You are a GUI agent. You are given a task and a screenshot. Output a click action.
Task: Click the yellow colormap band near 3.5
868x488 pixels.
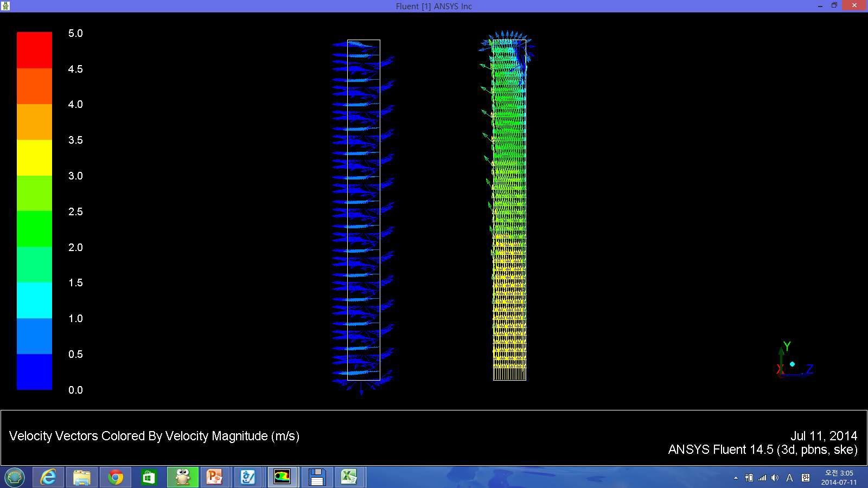34,157
